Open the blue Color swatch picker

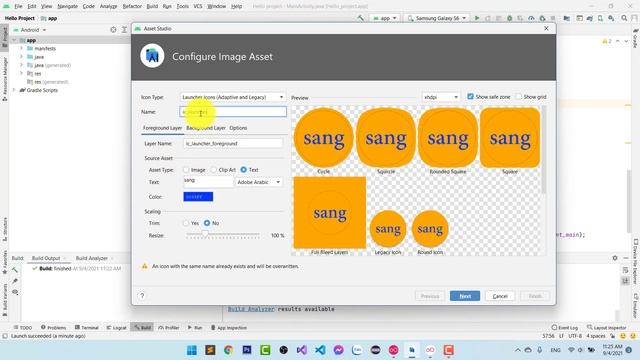[x=198, y=197]
